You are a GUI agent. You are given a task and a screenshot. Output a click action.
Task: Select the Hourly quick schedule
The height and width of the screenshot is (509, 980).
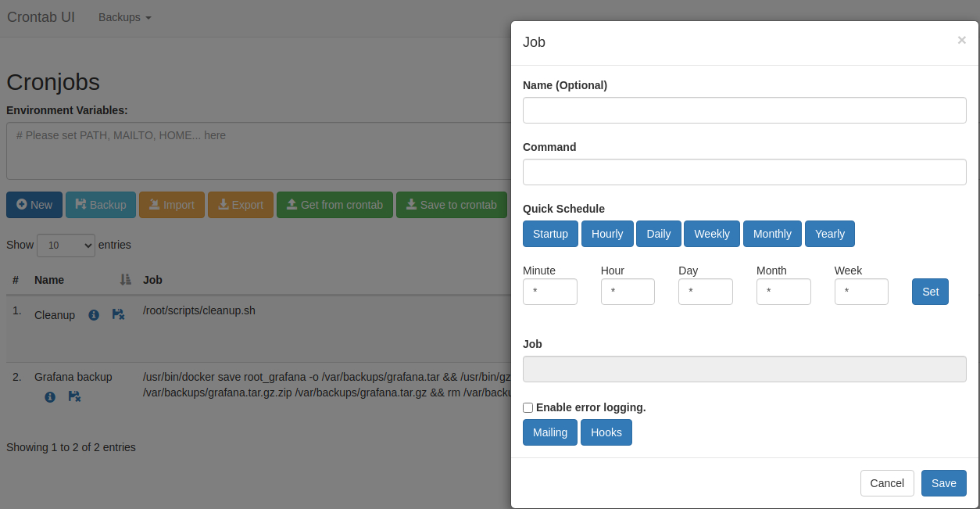pos(607,234)
